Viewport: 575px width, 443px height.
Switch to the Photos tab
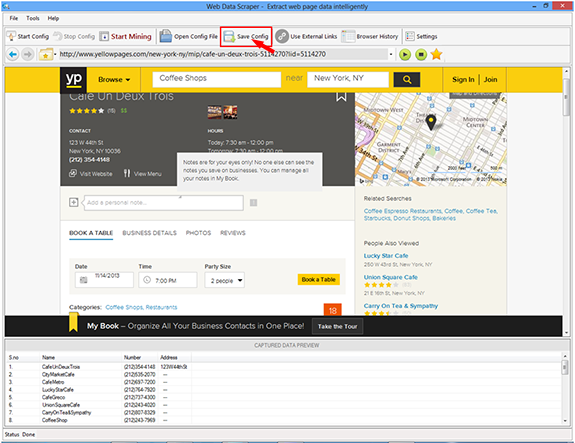click(x=198, y=233)
